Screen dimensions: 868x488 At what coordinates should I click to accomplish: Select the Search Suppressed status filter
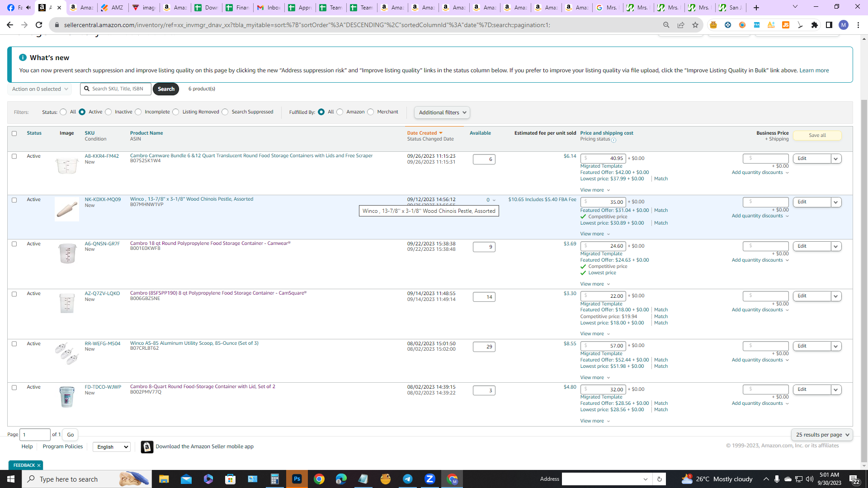tap(225, 112)
